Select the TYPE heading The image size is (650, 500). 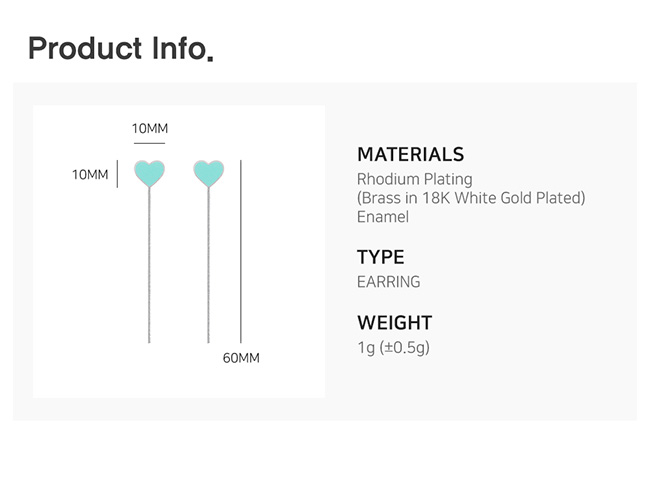(x=380, y=257)
